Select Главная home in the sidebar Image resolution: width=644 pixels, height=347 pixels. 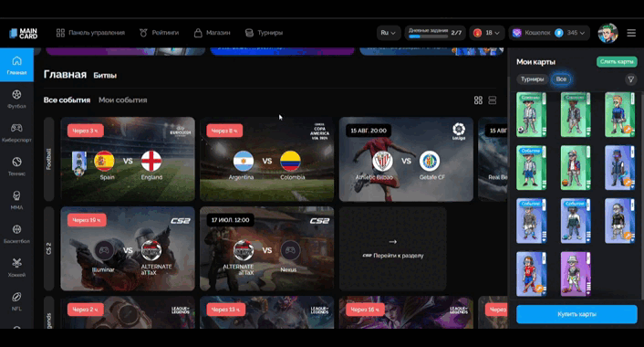pyautogui.click(x=16, y=65)
